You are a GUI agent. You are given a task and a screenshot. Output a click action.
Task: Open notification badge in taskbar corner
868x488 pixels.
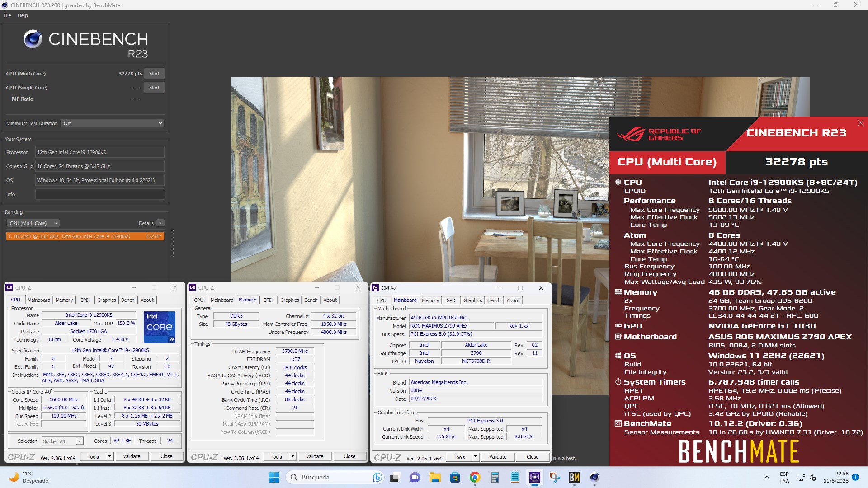tap(855, 477)
